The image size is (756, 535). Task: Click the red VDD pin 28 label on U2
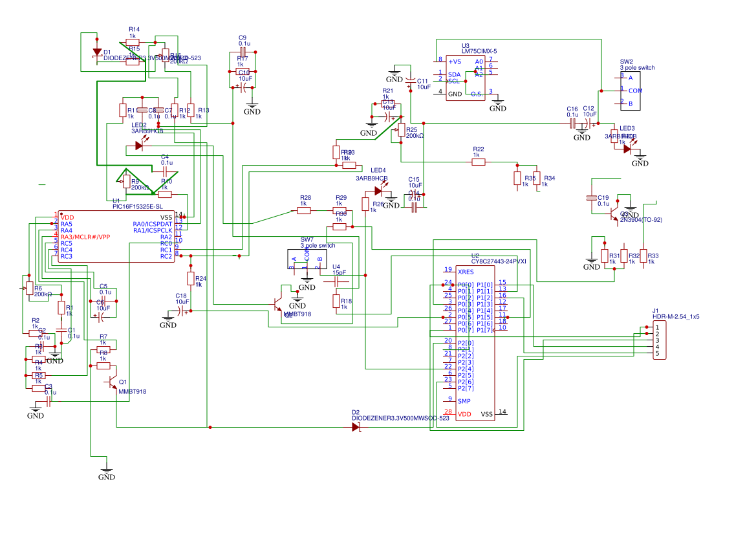[x=464, y=415]
